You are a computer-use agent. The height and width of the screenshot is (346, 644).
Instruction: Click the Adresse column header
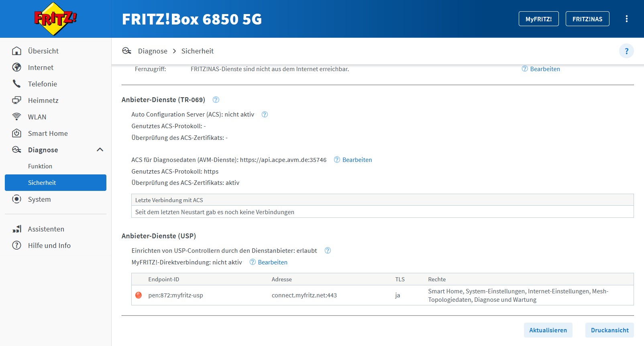click(281, 279)
